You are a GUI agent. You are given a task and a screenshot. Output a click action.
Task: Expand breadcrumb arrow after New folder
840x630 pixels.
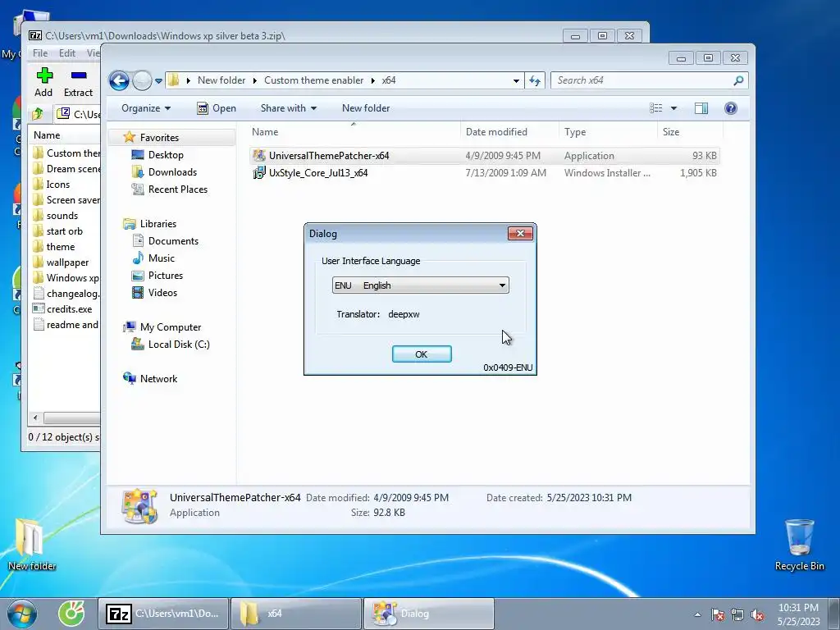(x=254, y=80)
